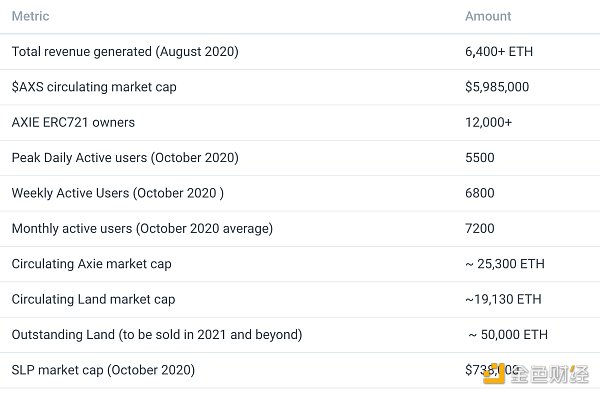
Task: Click the ~50,000 ETH outstanding land value
Action: 508,335
